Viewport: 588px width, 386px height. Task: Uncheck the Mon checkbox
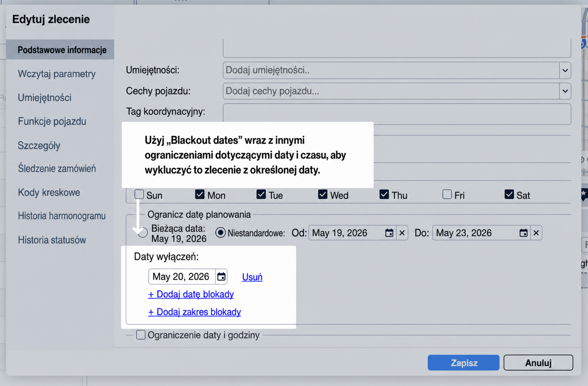(200, 194)
